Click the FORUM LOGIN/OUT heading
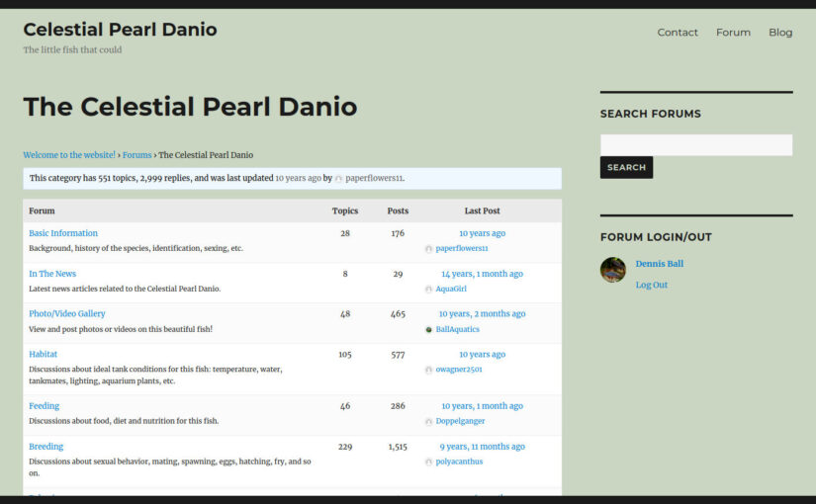The height and width of the screenshot is (504, 816). [656, 237]
